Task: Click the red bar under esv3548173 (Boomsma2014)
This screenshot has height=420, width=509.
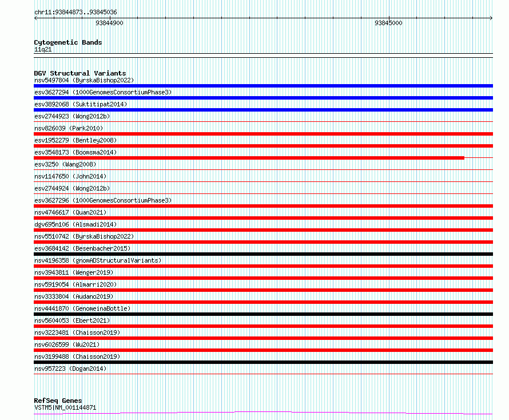Action: [x=249, y=158]
